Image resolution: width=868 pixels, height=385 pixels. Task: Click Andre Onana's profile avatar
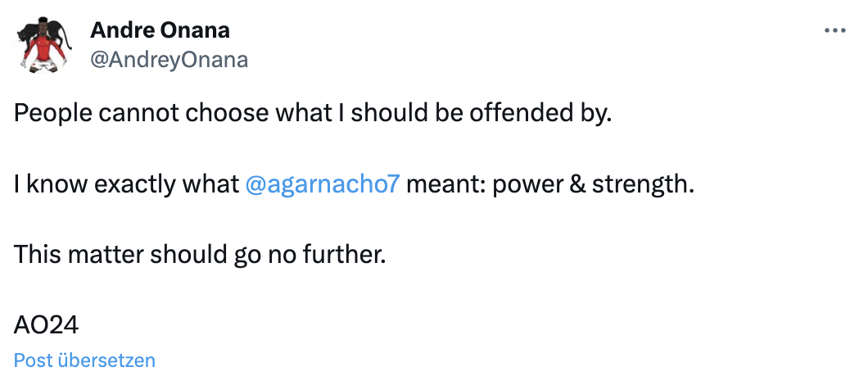pyautogui.click(x=43, y=45)
